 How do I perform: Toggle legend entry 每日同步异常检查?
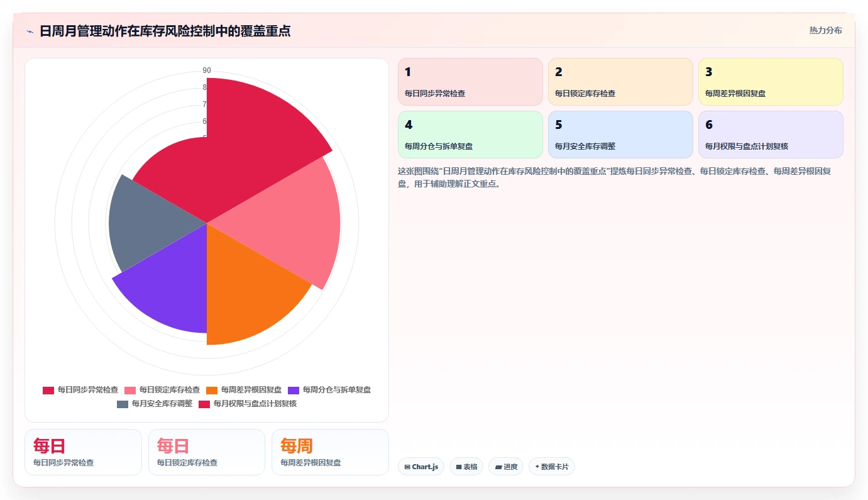click(x=80, y=390)
